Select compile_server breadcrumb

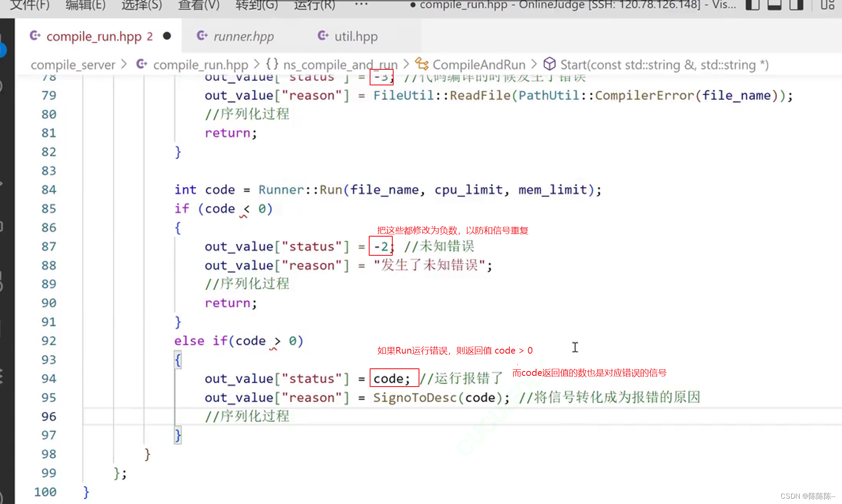coord(73,65)
